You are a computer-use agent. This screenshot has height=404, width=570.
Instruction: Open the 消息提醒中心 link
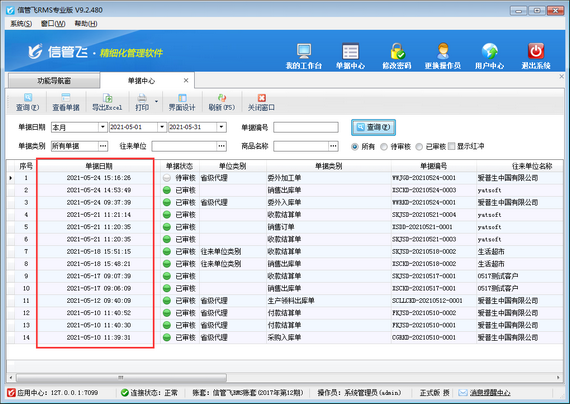pyautogui.click(x=490, y=393)
